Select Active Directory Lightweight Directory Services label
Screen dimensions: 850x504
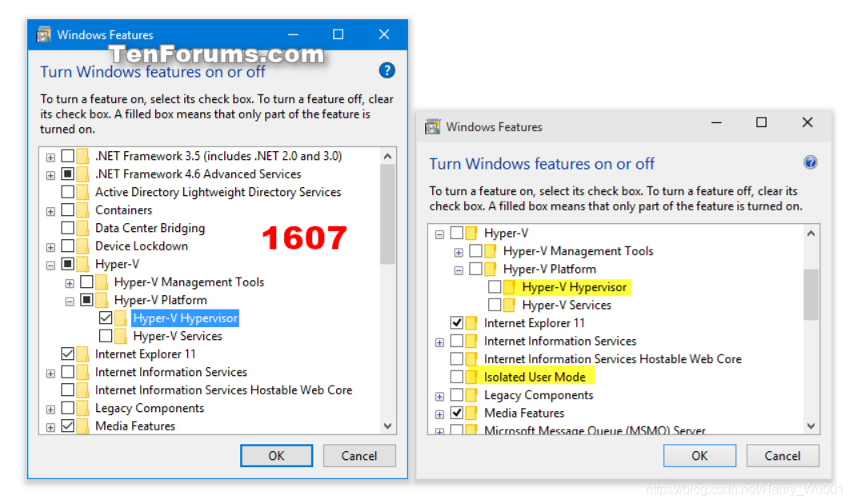(x=218, y=192)
